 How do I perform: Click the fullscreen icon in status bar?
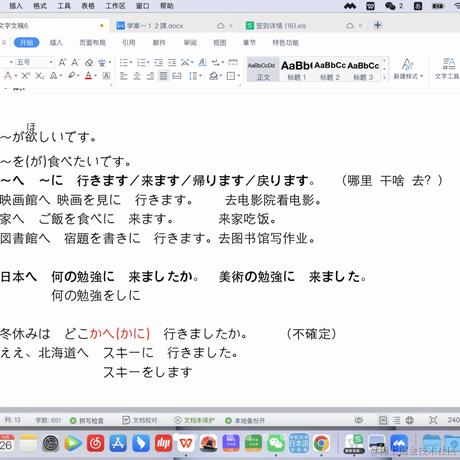coord(433,420)
